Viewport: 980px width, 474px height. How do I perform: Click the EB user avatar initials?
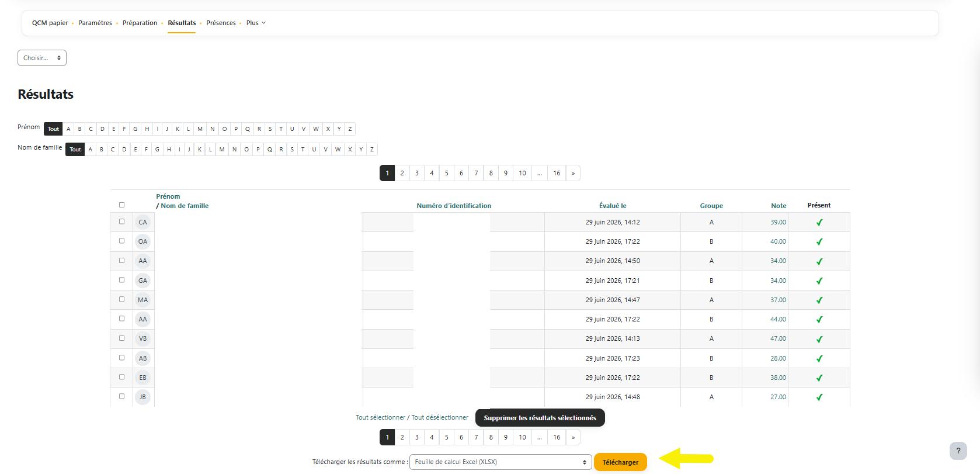143,378
